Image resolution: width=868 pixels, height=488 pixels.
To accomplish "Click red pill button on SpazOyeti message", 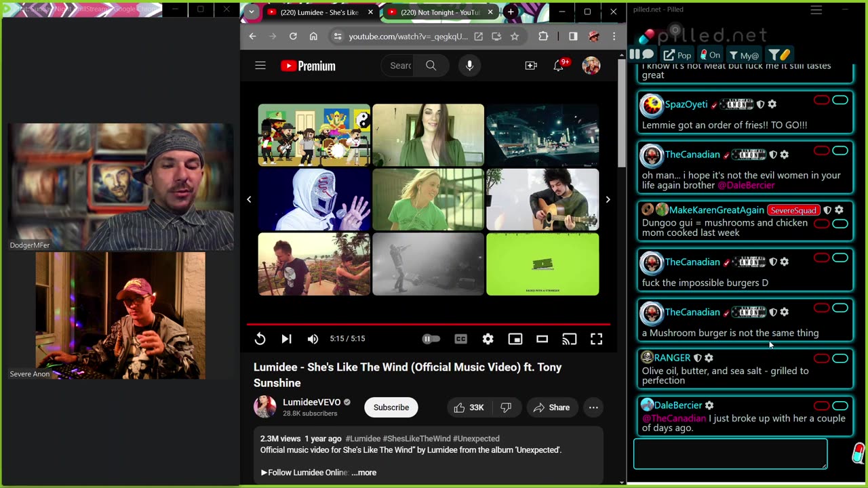I will pyautogui.click(x=821, y=100).
